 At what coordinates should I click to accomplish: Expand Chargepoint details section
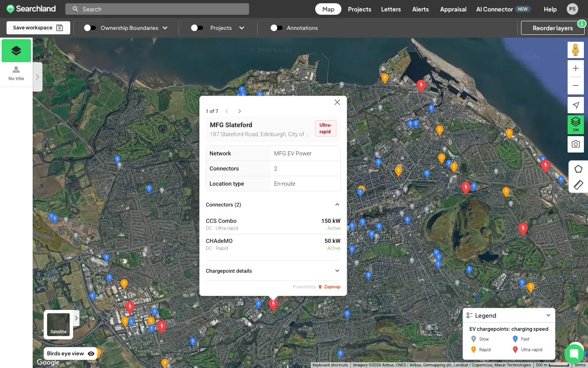(x=337, y=271)
